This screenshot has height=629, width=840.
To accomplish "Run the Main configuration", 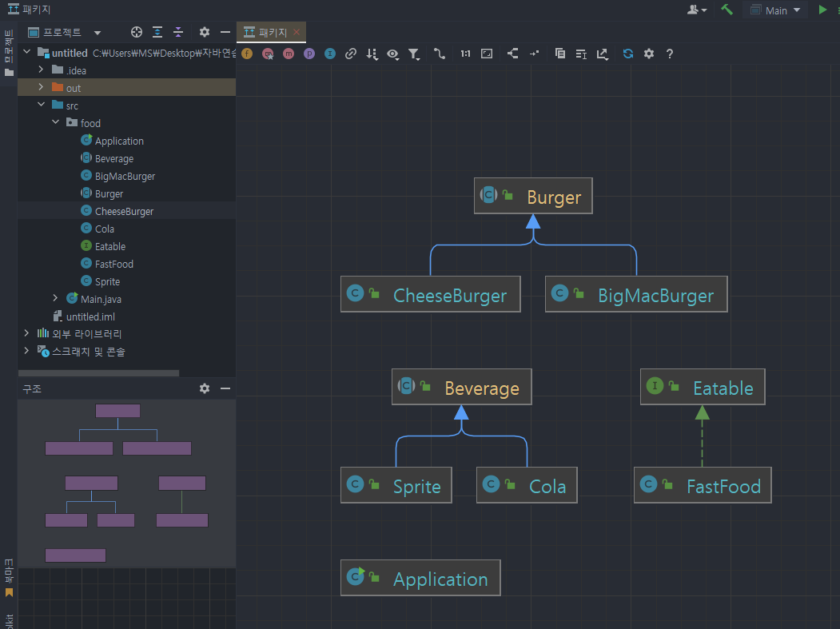I will pos(822,10).
